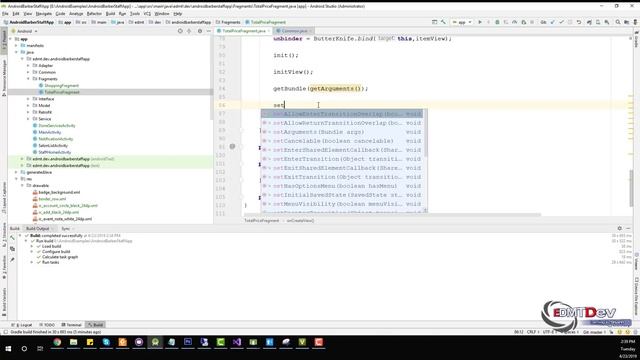Screen dimensions: 640x360
Task: Select the TotalPriceFragment.java editor tab
Action: pyautogui.click(x=244, y=31)
